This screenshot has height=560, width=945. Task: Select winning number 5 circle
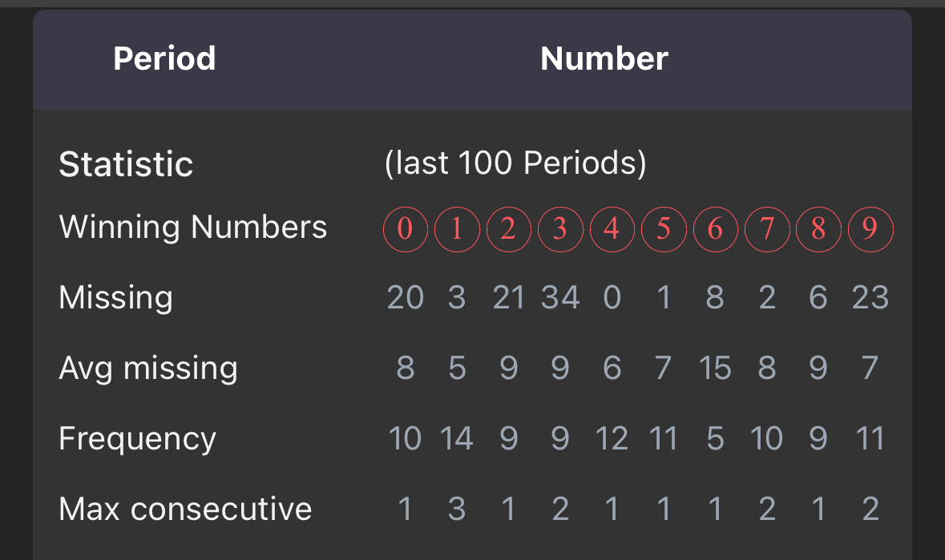click(x=664, y=229)
